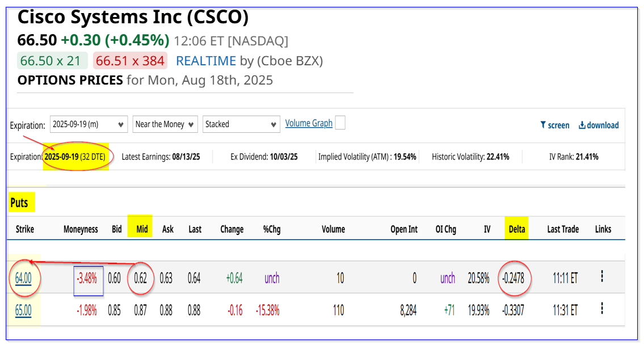644x344 pixels.
Task: Open the 2025-09-19 (m) expiration dropdown
Action: coord(89,124)
